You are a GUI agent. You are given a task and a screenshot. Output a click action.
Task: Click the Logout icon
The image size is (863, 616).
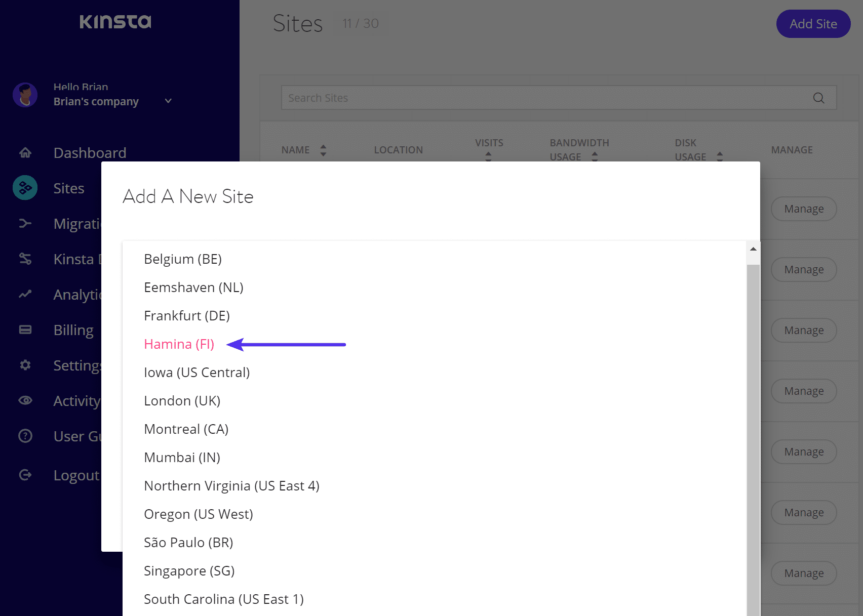[x=25, y=475]
